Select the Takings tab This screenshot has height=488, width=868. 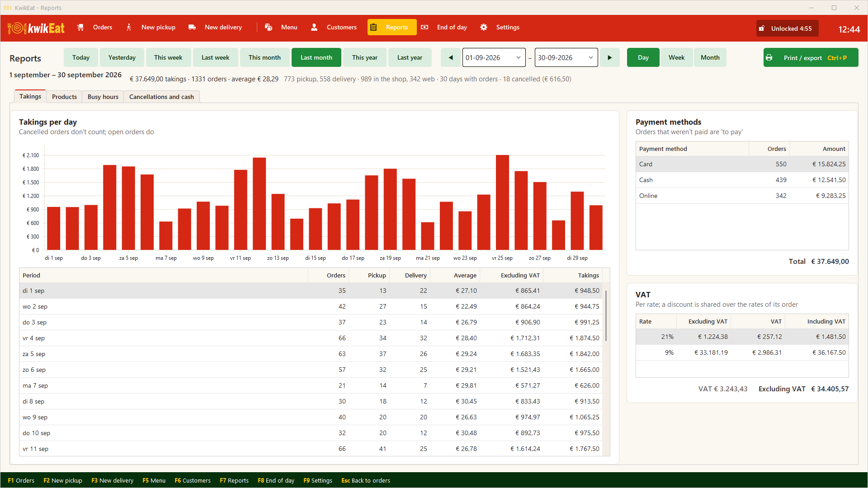pos(30,96)
